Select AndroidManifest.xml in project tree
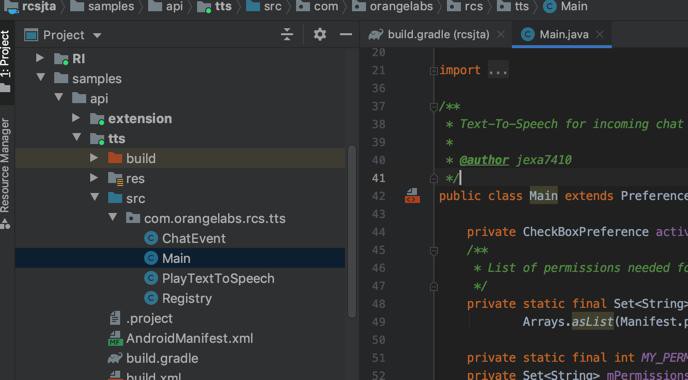This screenshot has height=380, width=688. click(190, 338)
